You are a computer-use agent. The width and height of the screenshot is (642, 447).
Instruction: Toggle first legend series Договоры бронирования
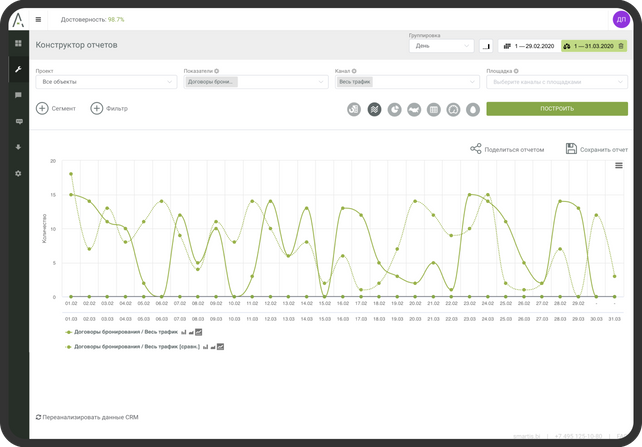click(x=121, y=331)
